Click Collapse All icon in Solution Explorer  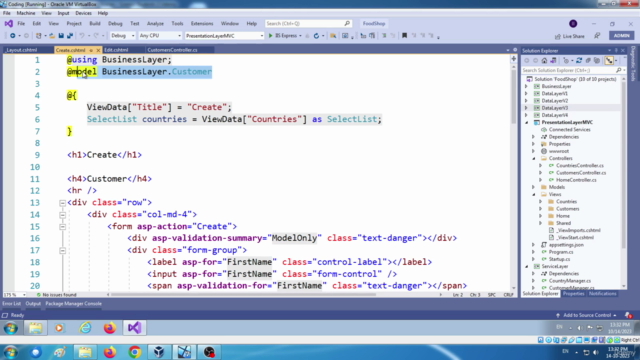[x=588, y=61]
